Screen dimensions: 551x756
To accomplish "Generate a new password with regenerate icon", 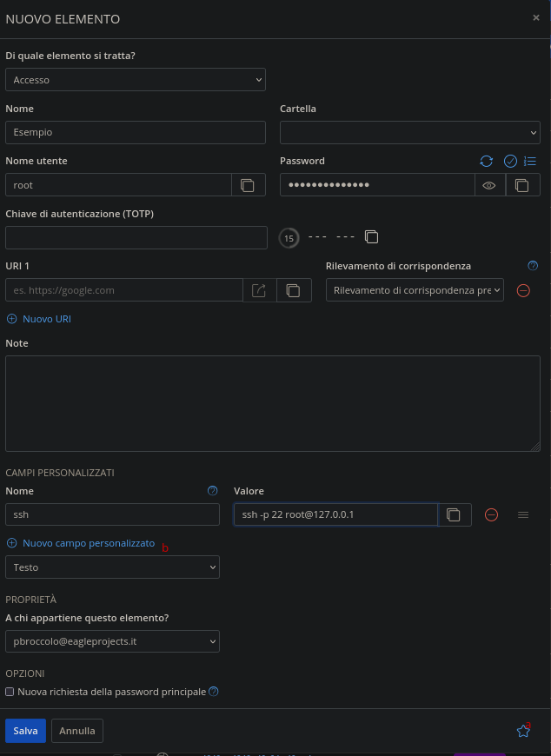I will pyautogui.click(x=487, y=161).
